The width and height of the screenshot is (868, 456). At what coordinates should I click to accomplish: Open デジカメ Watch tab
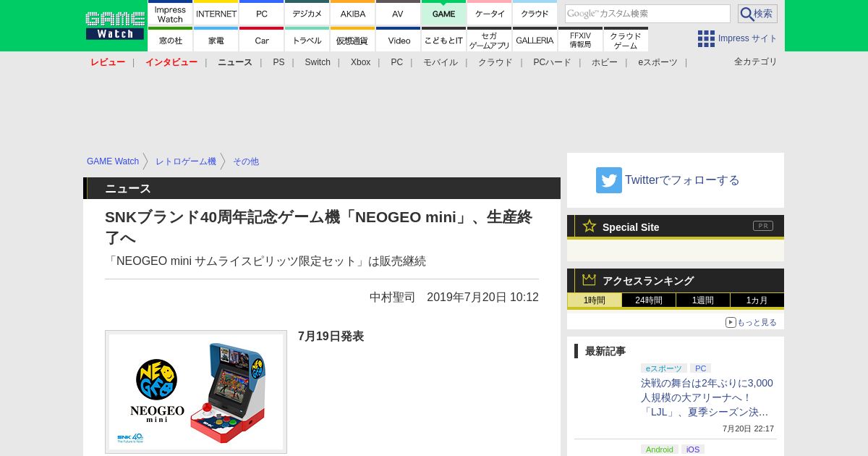tap(307, 13)
